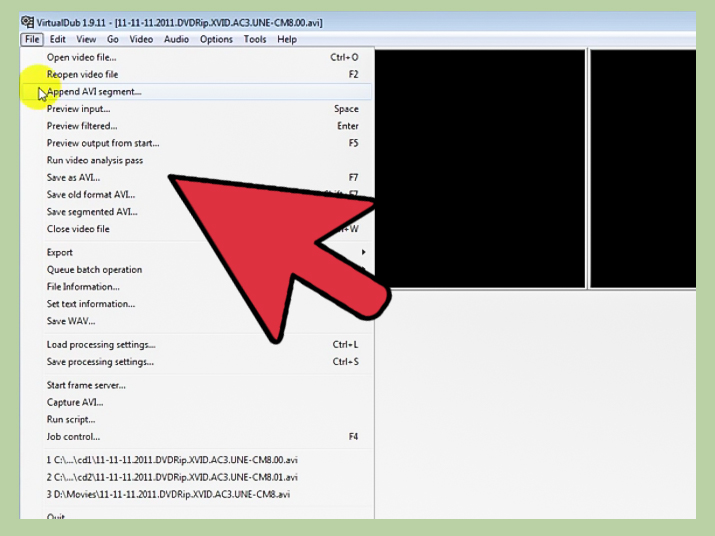The width and height of the screenshot is (715, 536).
Task: Open the Tools menu
Action: [x=255, y=39]
